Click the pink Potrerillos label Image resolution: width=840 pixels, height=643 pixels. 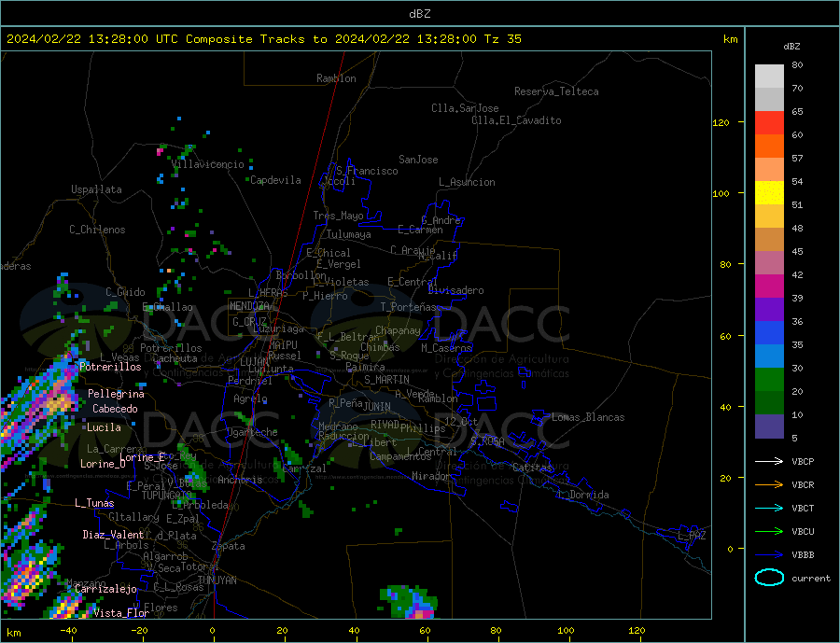[x=110, y=367]
